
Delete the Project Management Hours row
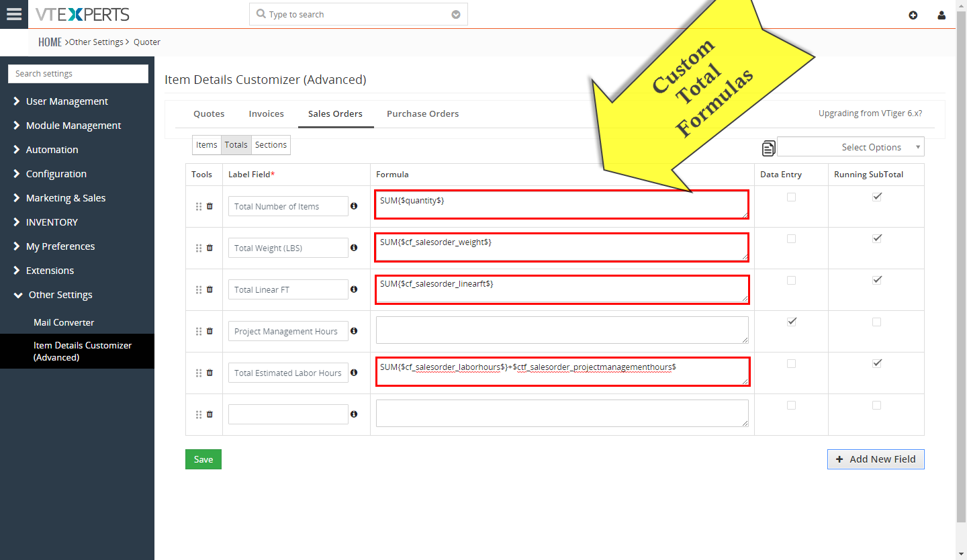210,331
